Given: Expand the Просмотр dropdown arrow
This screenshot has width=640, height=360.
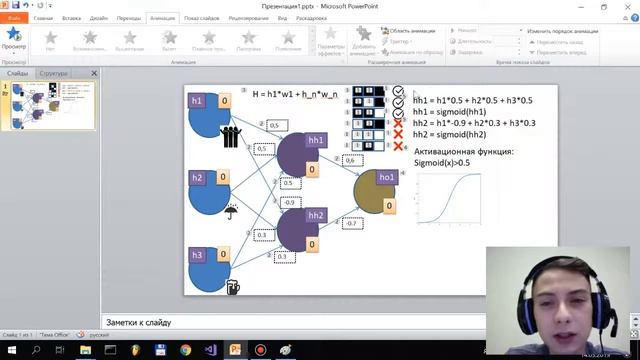Looking at the screenshot, I should click(13, 53).
